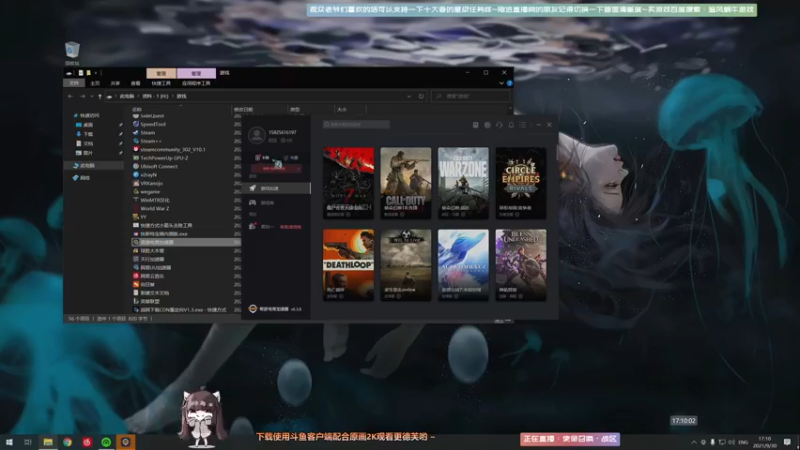Viewport: 800px width, 450px height.
Task: Open the Bless Unleashed game card
Action: pyautogui.click(x=520, y=265)
